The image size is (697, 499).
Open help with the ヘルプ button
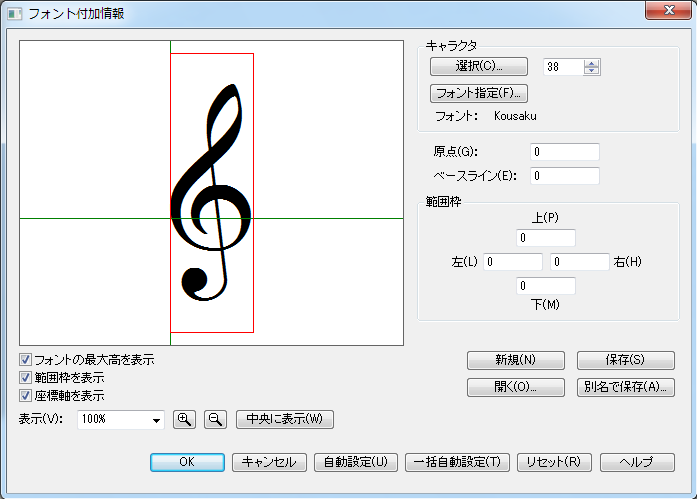(x=637, y=462)
